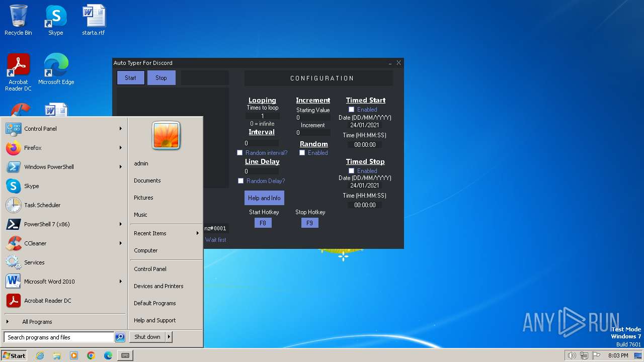Image resolution: width=644 pixels, height=362 pixels.
Task: Launch Skype from Start menu list
Action: click(64, 186)
